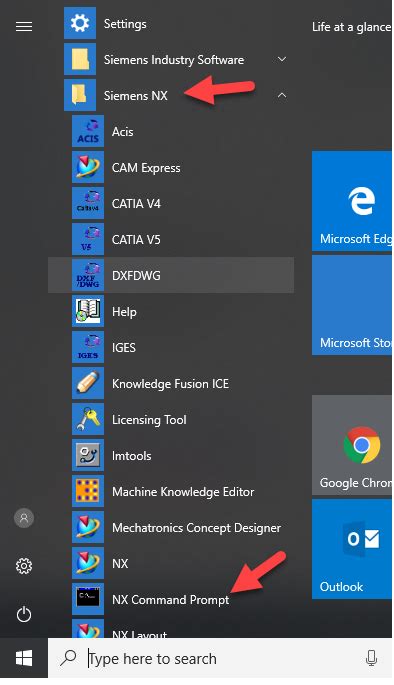Select the lmtools entry label
The width and height of the screenshot is (394, 685).
[x=131, y=456]
